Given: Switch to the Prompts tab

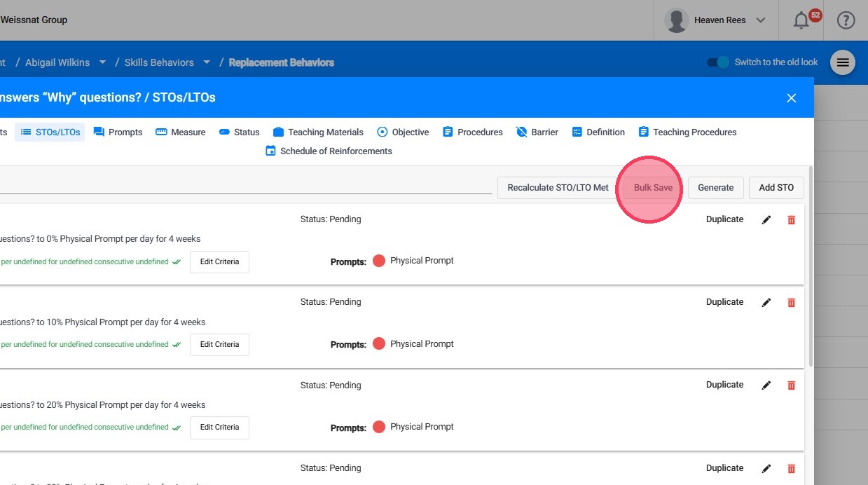Looking at the screenshot, I should click(118, 132).
